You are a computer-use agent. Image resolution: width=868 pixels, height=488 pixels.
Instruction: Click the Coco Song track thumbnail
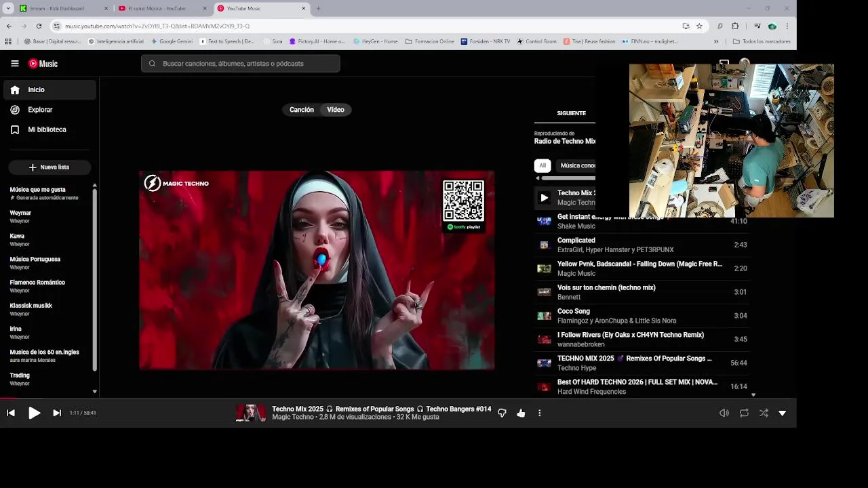[544, 316]
